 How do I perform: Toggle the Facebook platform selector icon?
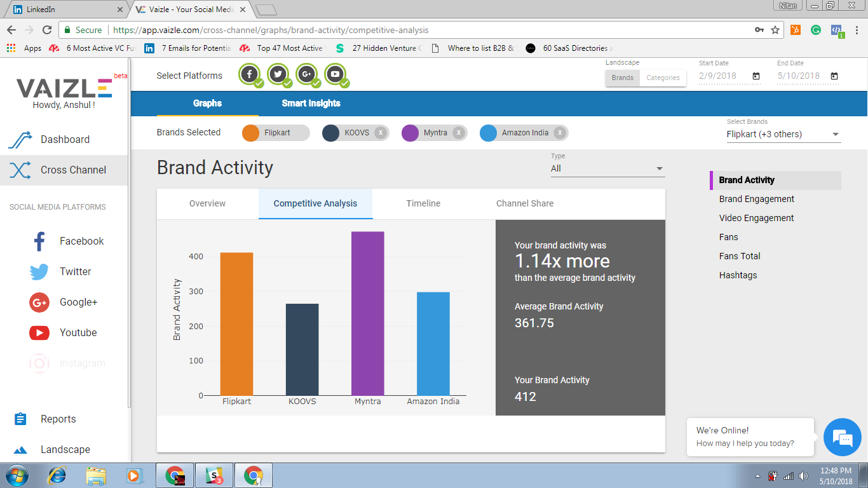[x=250, y=74]
